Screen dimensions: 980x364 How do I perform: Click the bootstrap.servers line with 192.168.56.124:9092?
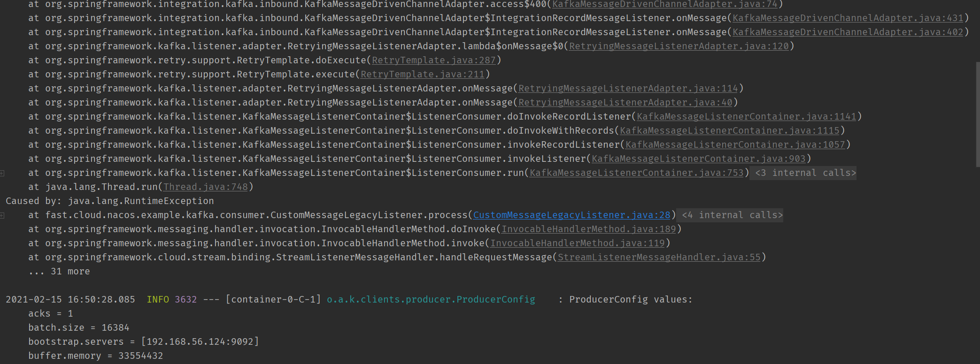coord(143,342)
